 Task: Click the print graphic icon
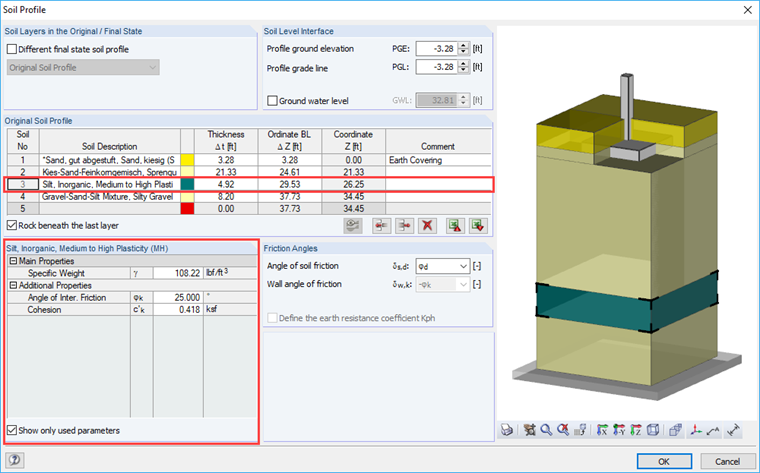507,430
